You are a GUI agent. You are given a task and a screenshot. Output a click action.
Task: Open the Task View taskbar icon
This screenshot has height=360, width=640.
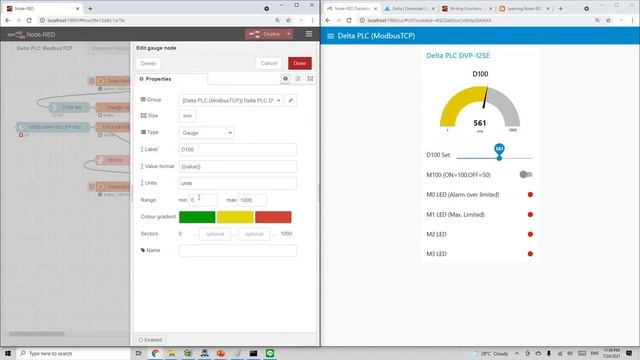(138, 353)
